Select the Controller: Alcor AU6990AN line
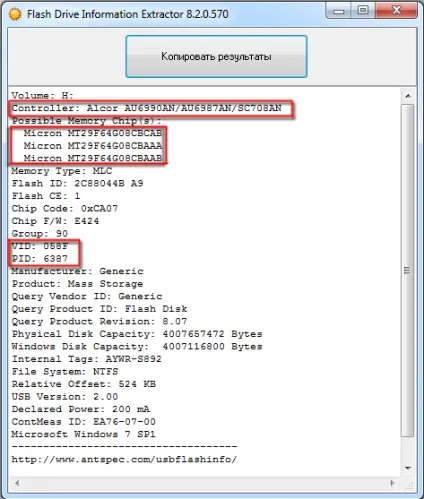 click(147, 108)
